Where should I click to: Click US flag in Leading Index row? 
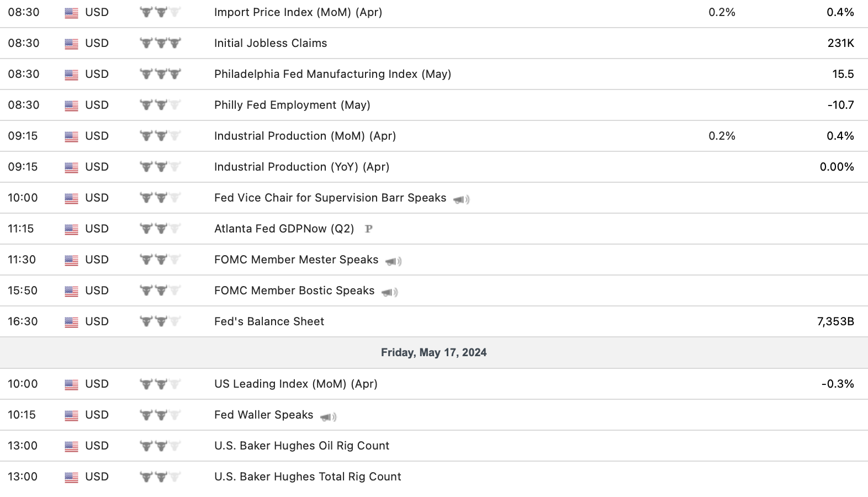(x=71, y=384)
